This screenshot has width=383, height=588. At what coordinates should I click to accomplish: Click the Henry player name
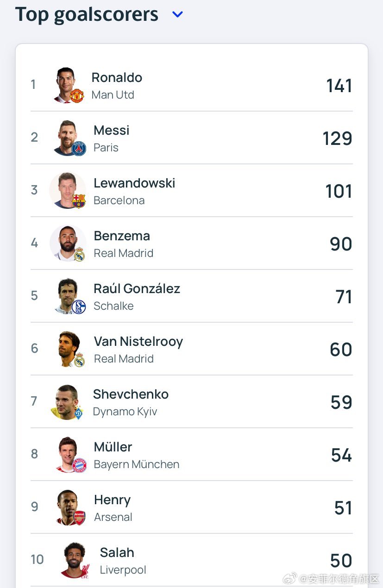[x=113, y=500]
